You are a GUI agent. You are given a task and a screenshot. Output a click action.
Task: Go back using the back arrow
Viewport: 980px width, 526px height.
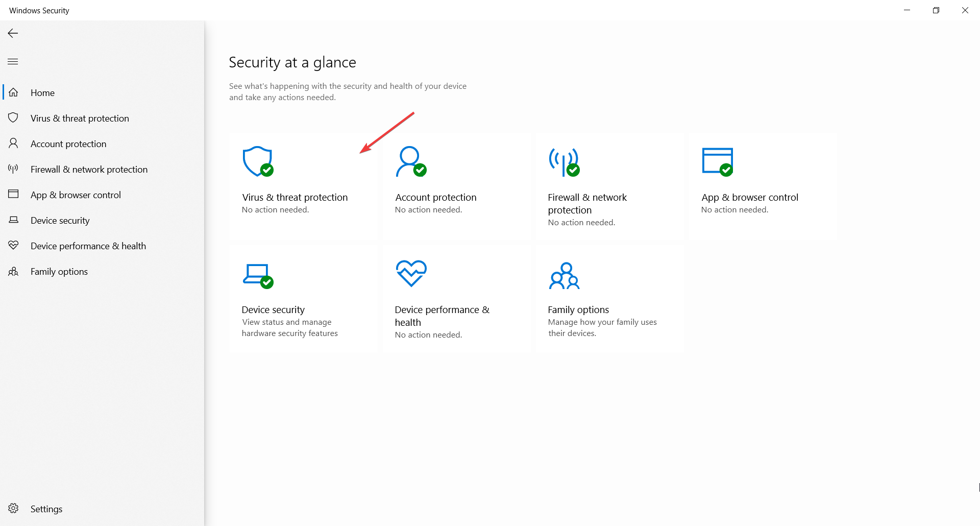pos(13,33)
